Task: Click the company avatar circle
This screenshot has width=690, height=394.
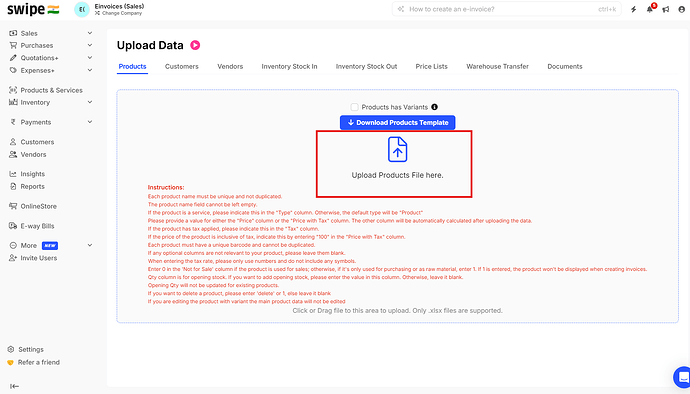Action: point(82,9)
